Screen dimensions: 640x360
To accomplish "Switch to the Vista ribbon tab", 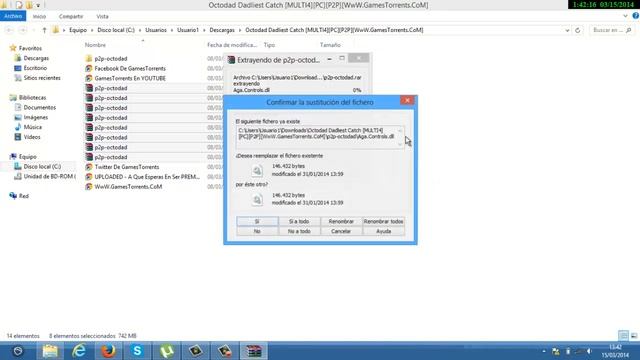I will (x=102, y=16).
